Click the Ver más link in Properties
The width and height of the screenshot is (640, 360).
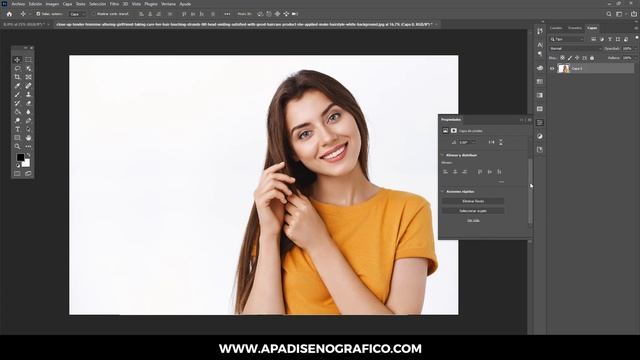[x=473, y=221]
